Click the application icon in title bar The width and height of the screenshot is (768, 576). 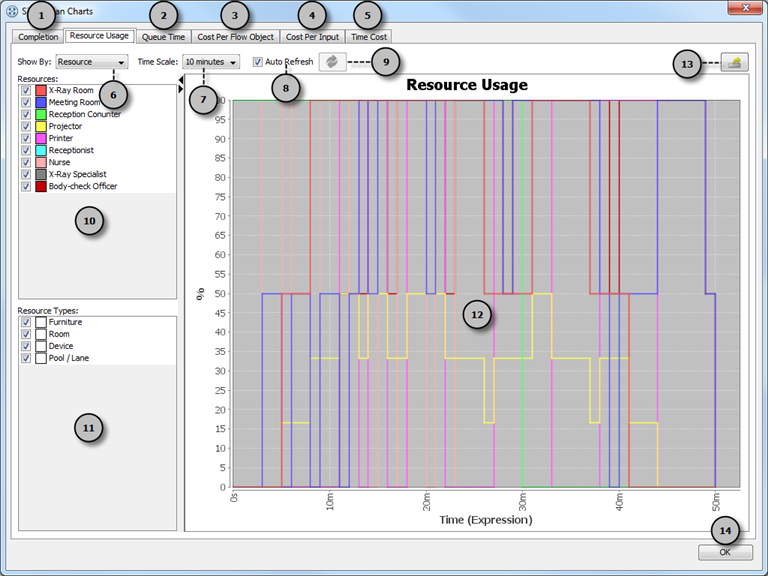pos(12,11)
